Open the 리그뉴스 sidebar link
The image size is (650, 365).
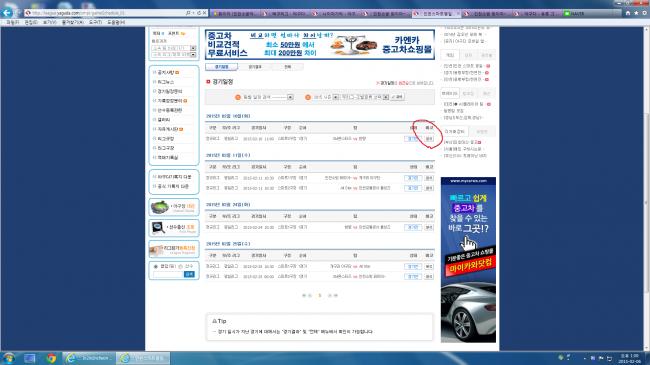[x=165, y=82]
